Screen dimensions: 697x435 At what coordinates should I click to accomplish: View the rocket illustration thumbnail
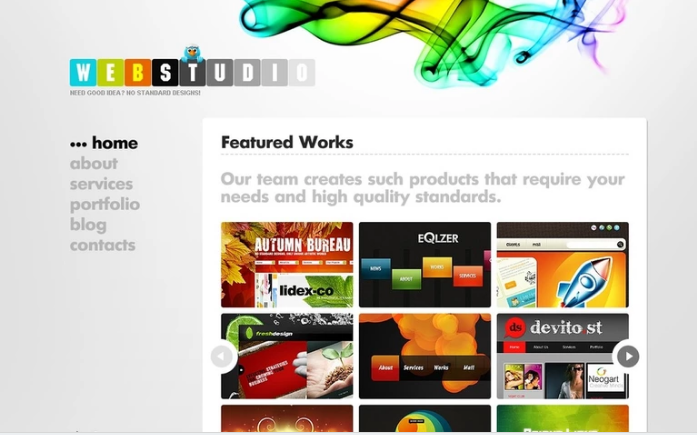pyautogui.click(x=563, y=265)
